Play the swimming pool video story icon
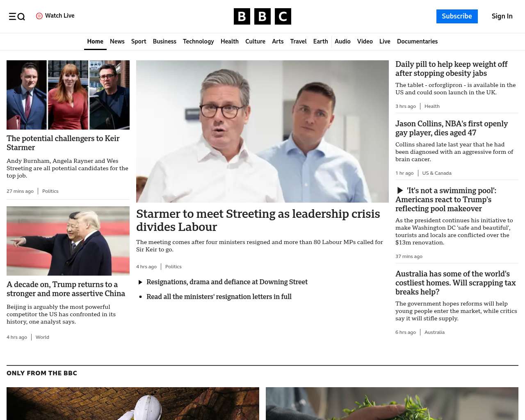 point(400,190)
